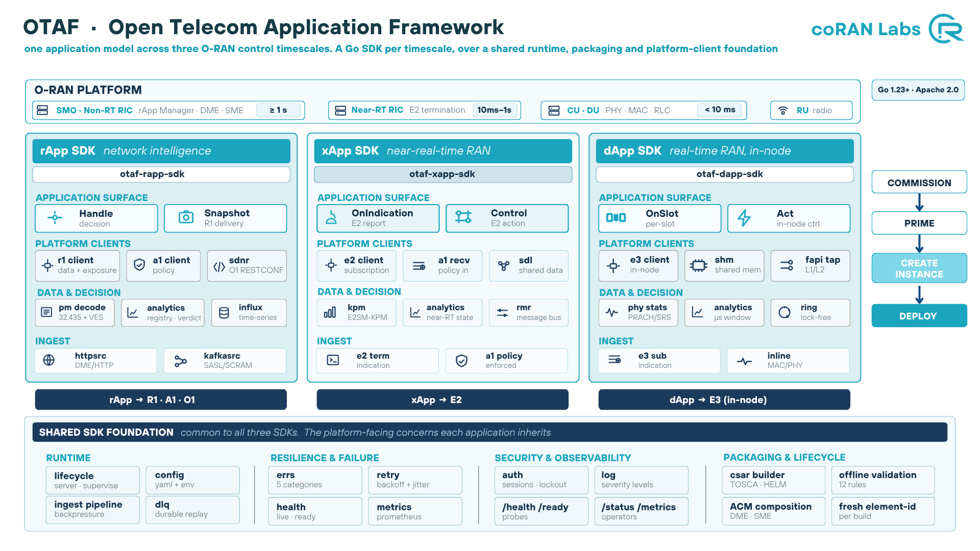980x551 pixels.
Task: Click the a1 recv policy in icon
Action: [x=419, y=266]
